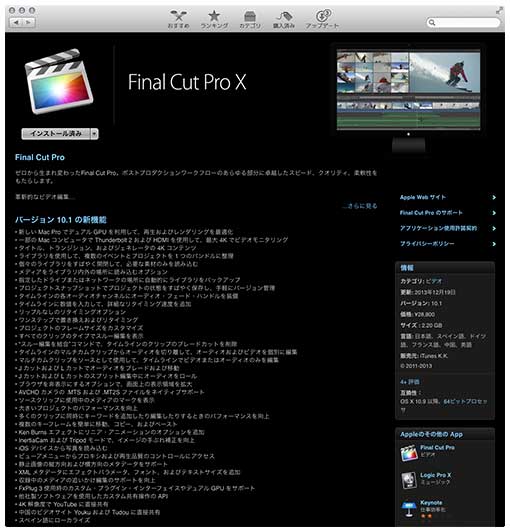Toggle fullscreen with the corner arrows icon
The height and width of the screenshot is (532, 510).
click(x=499, y=11)
